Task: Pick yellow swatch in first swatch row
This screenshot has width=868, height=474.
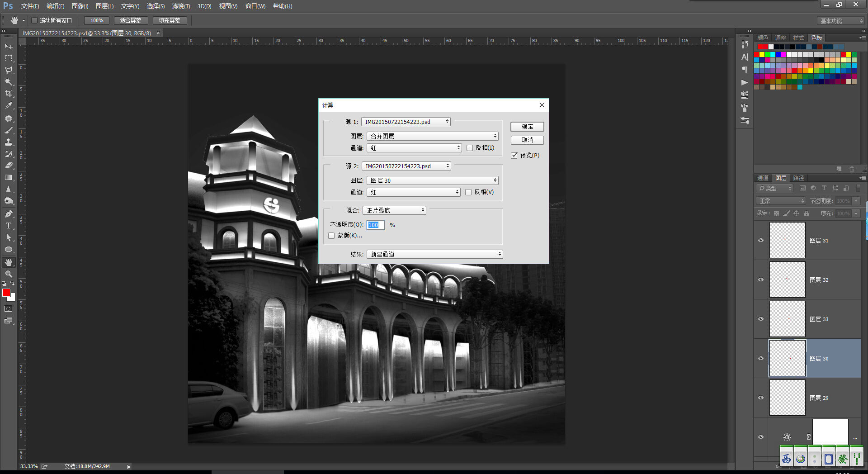Action: 762,55
